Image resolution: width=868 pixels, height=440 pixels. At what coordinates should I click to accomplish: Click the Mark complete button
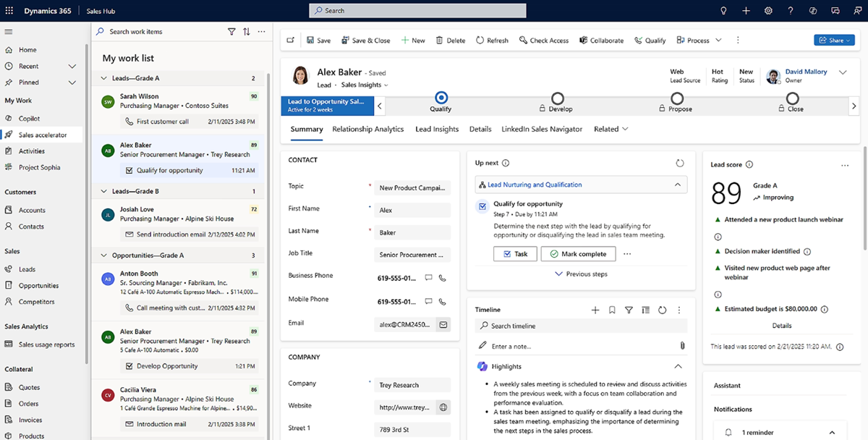579,254
